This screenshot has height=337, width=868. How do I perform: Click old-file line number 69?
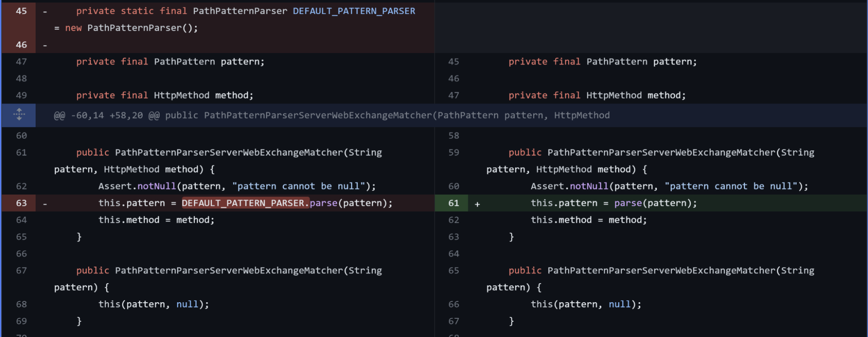pos(21,321)
